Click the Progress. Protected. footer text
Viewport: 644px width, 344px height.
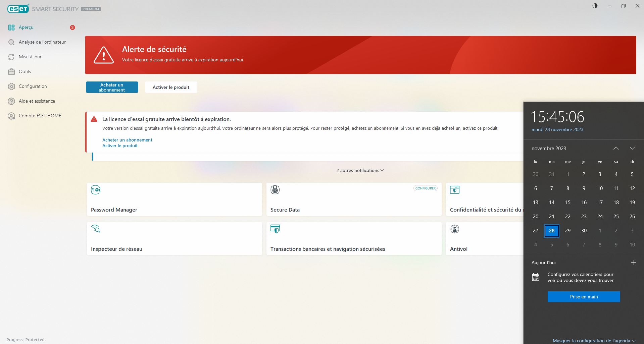[26, 340]
